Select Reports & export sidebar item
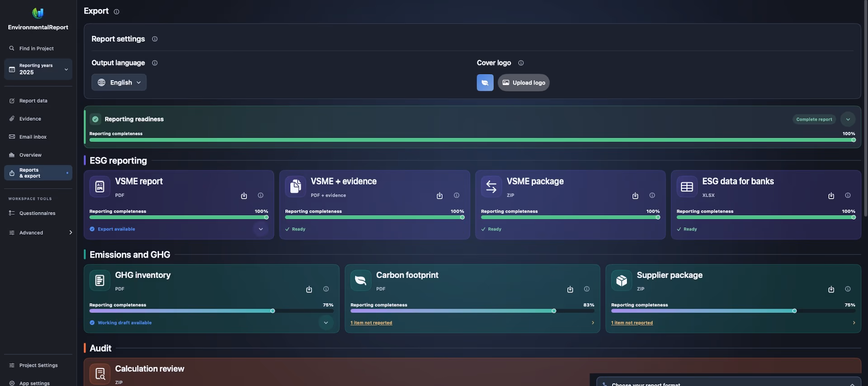Screen dimensions: 868x386 38,173
